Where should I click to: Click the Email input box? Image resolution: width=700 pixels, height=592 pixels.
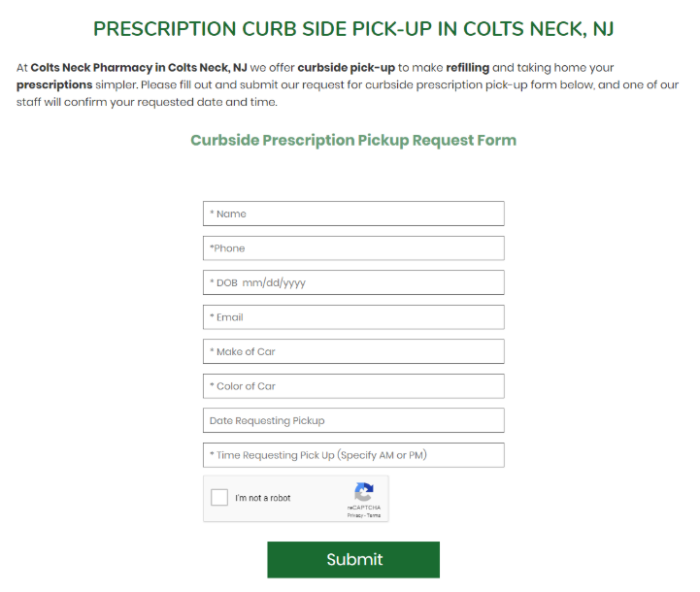tap(353, 317)
